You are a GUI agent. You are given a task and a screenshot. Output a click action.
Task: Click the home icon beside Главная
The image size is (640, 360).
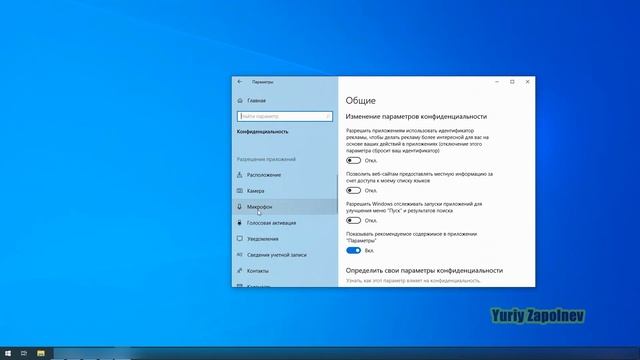coord(240,100)
